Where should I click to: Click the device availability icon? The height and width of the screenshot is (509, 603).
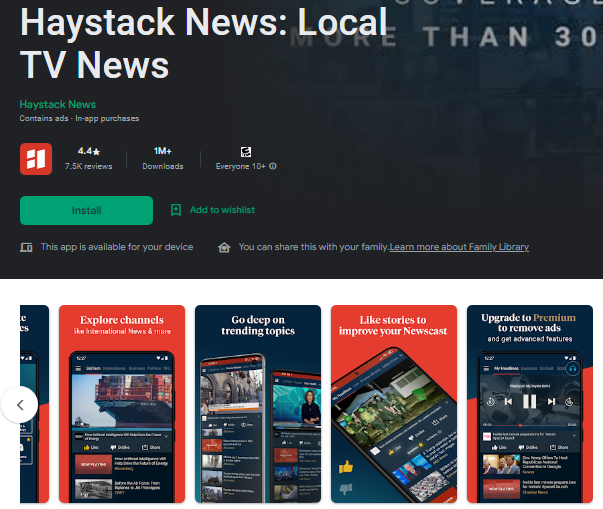click(x=26, y=247)
